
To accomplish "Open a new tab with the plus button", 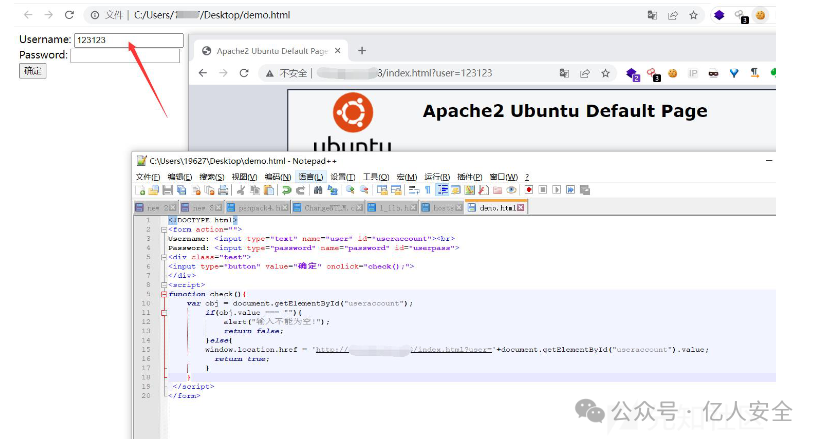I will (362, 51).
